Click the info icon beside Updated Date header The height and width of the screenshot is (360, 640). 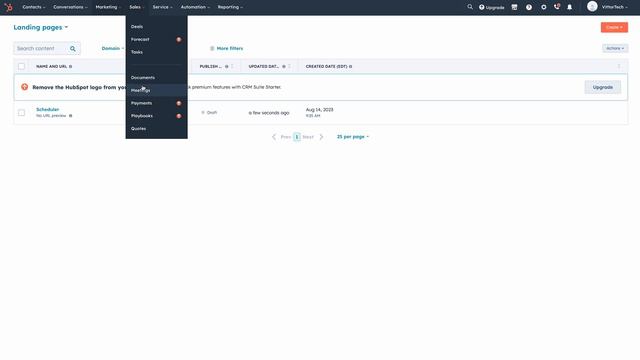tap(284, 67)
